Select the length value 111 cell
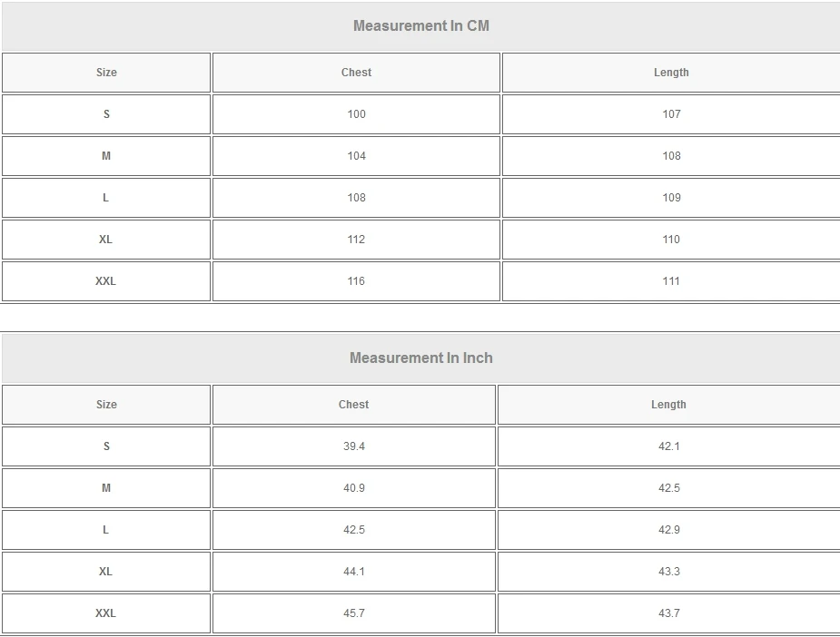Screen dimensions: 840x637 (x=671, y=281)
